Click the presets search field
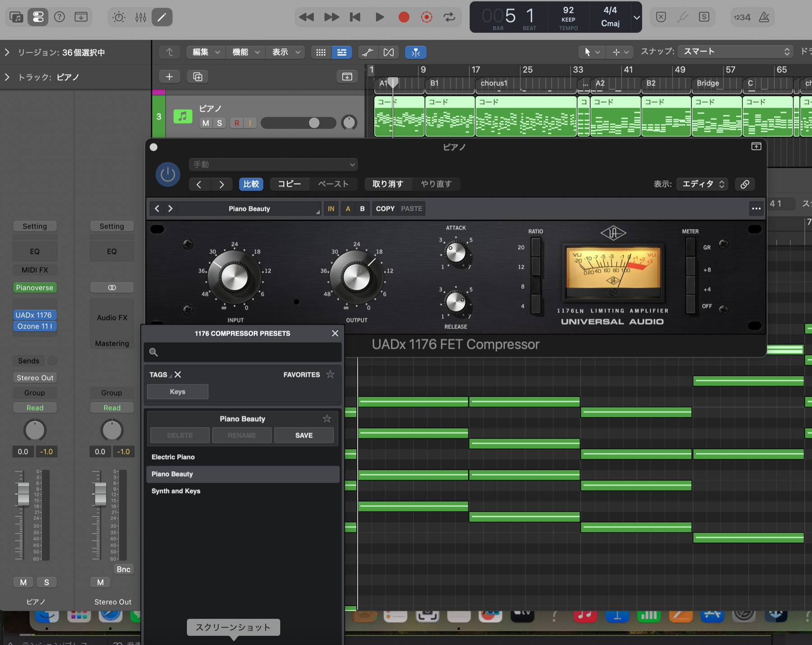 click(x=243, y=352)
